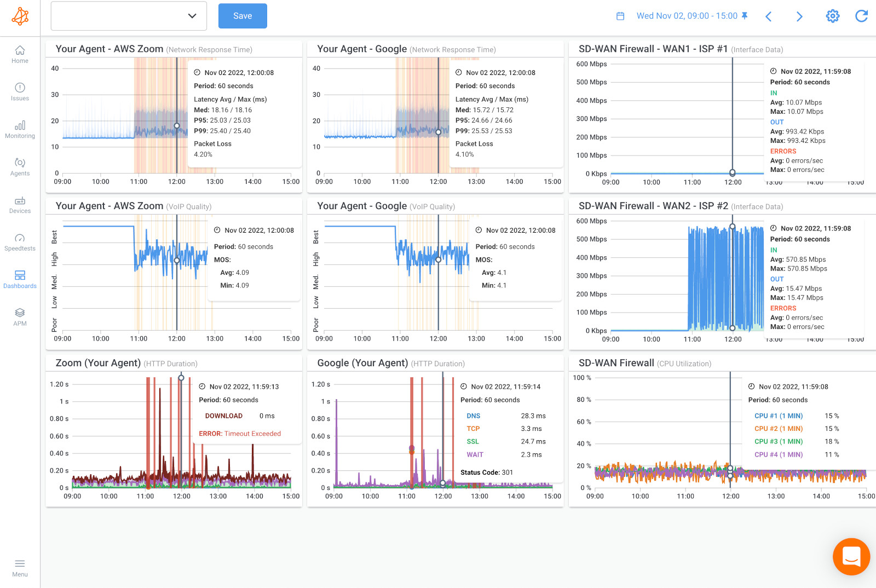Open the calendar icon near the date range
Screen dimensions: 876x588
pos(620,16)
